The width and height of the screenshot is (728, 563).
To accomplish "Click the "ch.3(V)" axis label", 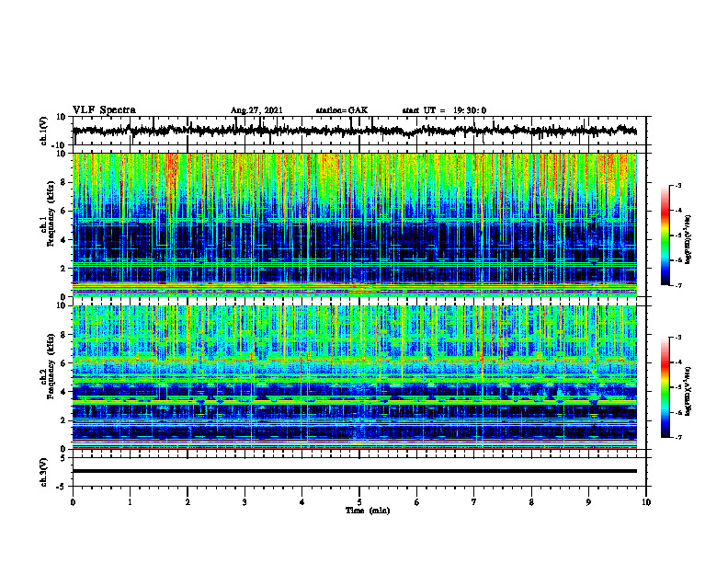I will (44, 472).
